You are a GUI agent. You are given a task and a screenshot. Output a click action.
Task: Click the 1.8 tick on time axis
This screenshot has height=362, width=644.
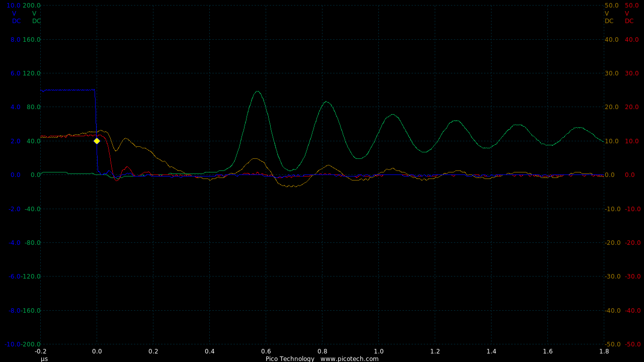tap(604, 351)
